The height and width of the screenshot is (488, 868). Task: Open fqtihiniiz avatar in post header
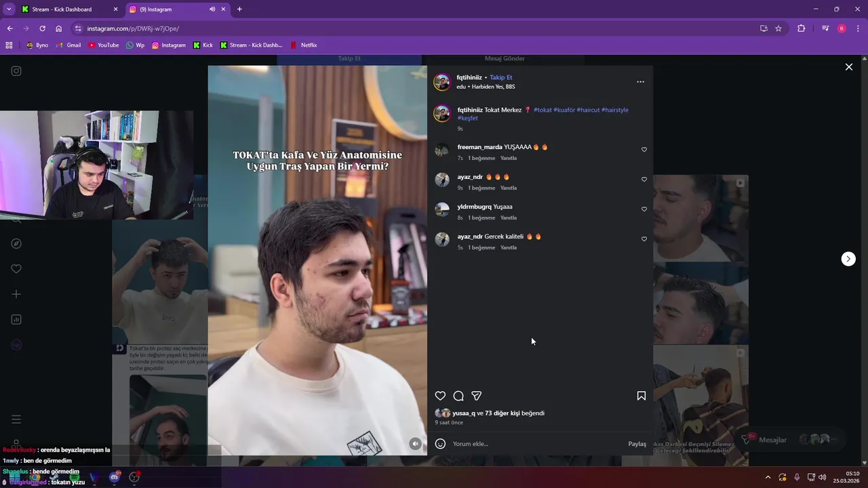tap(442, 82)
